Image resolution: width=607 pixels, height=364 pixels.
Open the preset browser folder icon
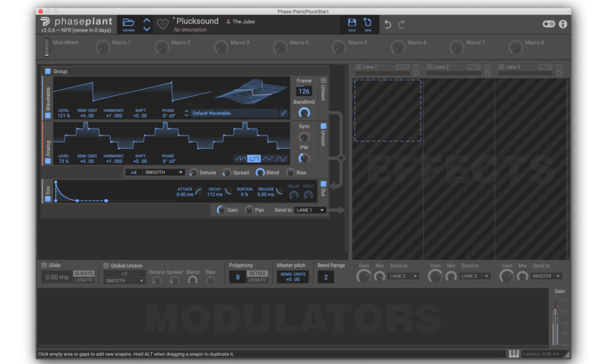click(129, 23)
